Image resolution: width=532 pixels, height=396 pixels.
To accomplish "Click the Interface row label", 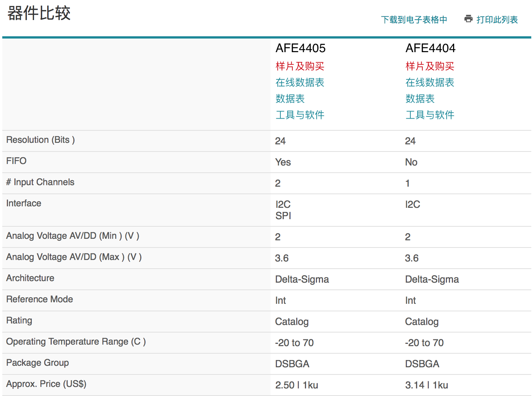I will pos(24,203).
